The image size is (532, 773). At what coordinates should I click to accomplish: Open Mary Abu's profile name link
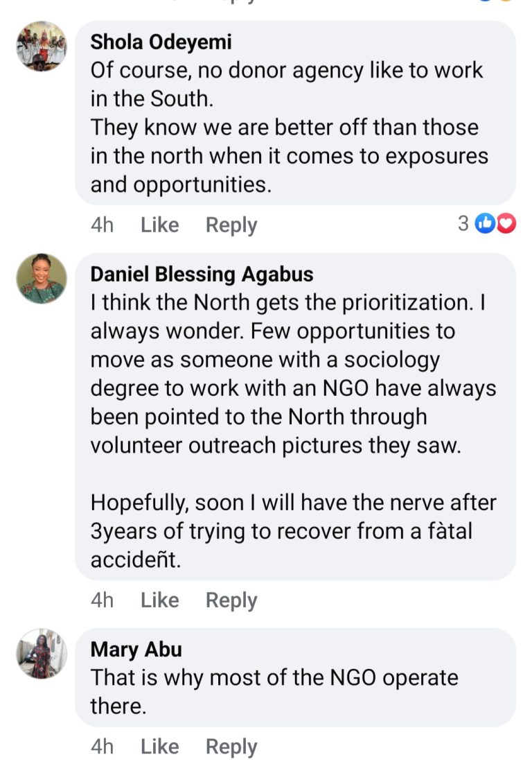[136, 650]
